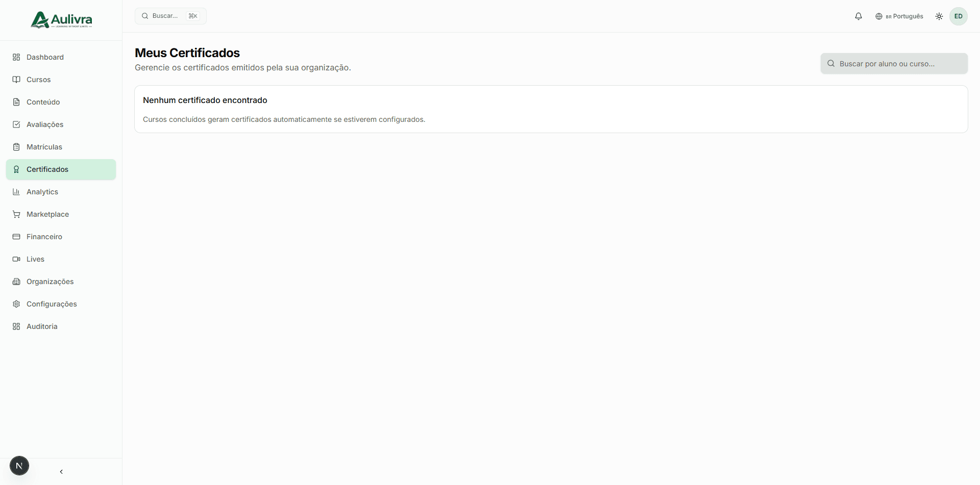Screen dimensions: 980x485
Task: Go to Marketplace
Action: pos(61,214)
